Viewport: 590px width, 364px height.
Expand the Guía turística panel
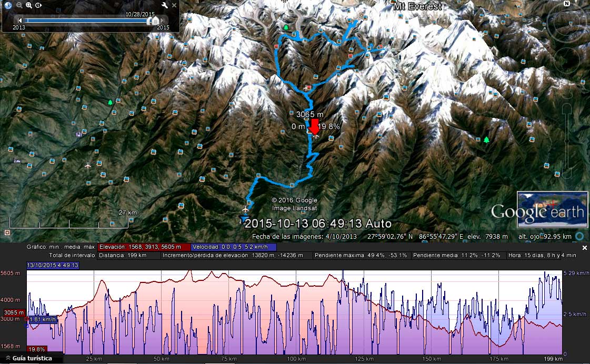pyautogui.click(x=29, y=358)
